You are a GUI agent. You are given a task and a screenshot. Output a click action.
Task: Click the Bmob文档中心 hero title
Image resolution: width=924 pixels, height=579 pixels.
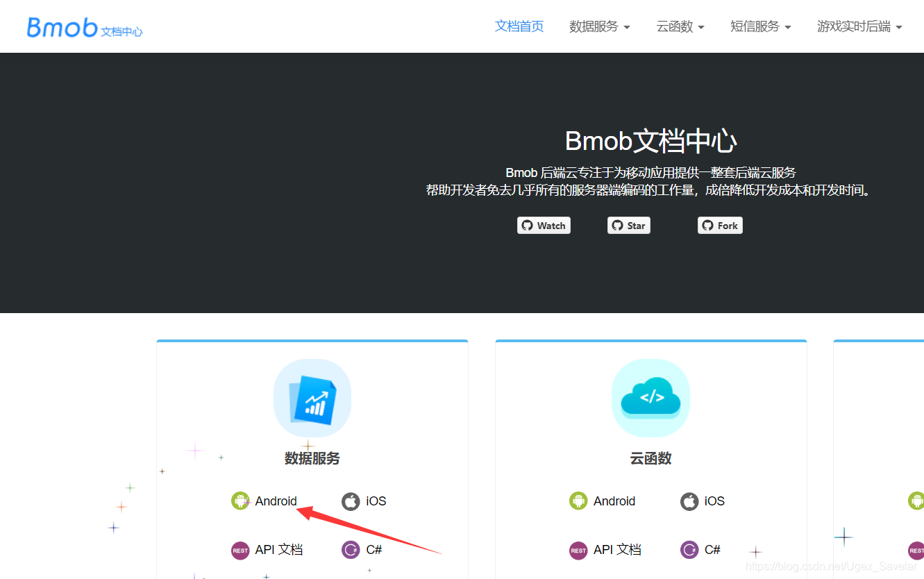click(651, 141)
